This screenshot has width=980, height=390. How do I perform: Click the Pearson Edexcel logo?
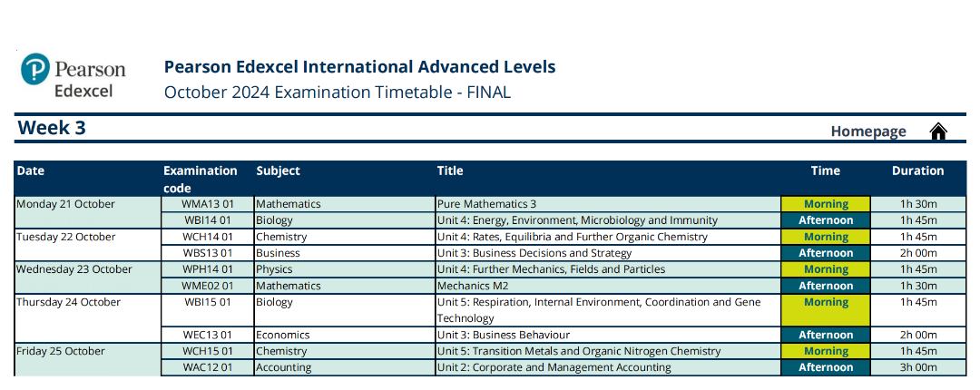(x=73, y=75)
